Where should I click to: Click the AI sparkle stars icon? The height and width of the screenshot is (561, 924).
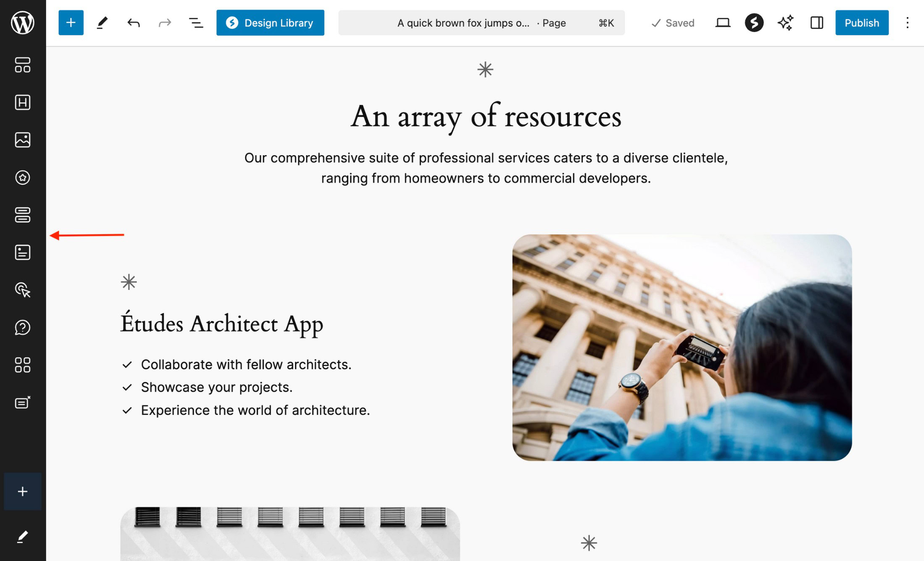click(785, 23)
